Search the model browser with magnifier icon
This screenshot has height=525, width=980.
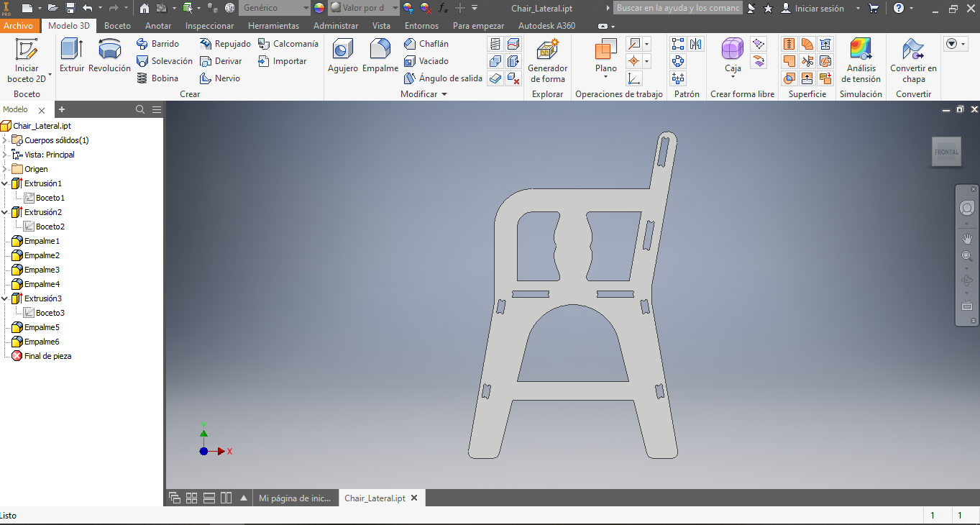(x=140, y=109)
